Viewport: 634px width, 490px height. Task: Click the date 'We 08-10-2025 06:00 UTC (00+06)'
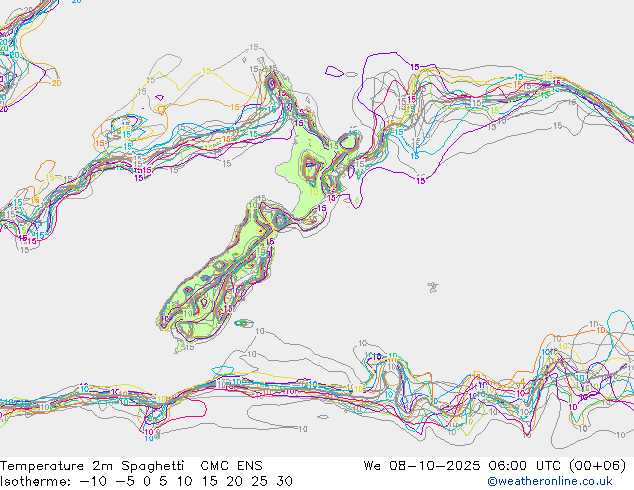[x=495, y=466]
